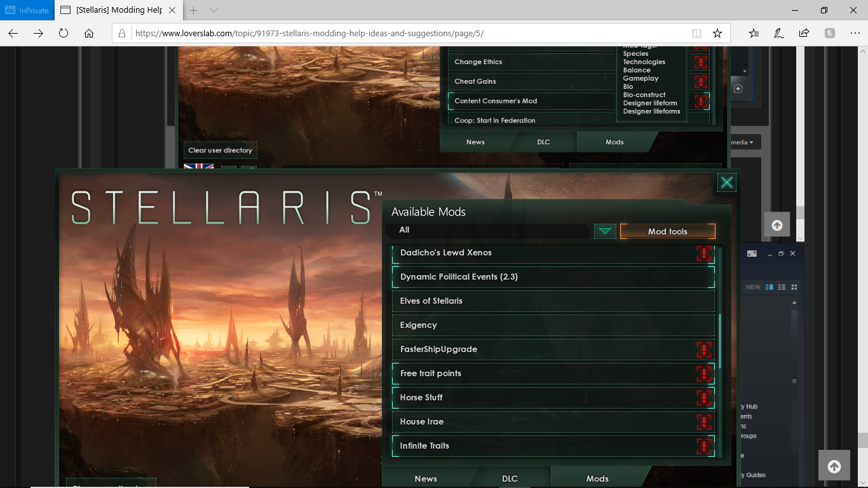The image size is (868, 488).
Task: Go back to the previous browser page
Action: tap(13, 33)
